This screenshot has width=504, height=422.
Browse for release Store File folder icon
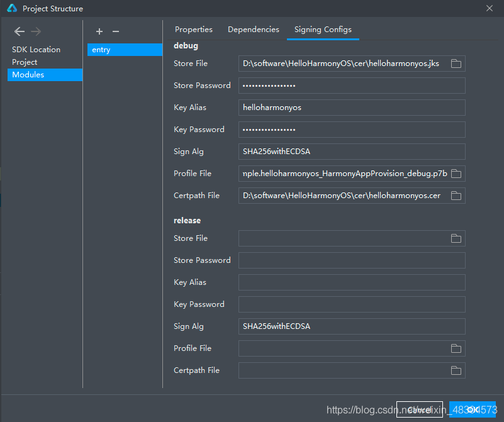coord(456,238)
